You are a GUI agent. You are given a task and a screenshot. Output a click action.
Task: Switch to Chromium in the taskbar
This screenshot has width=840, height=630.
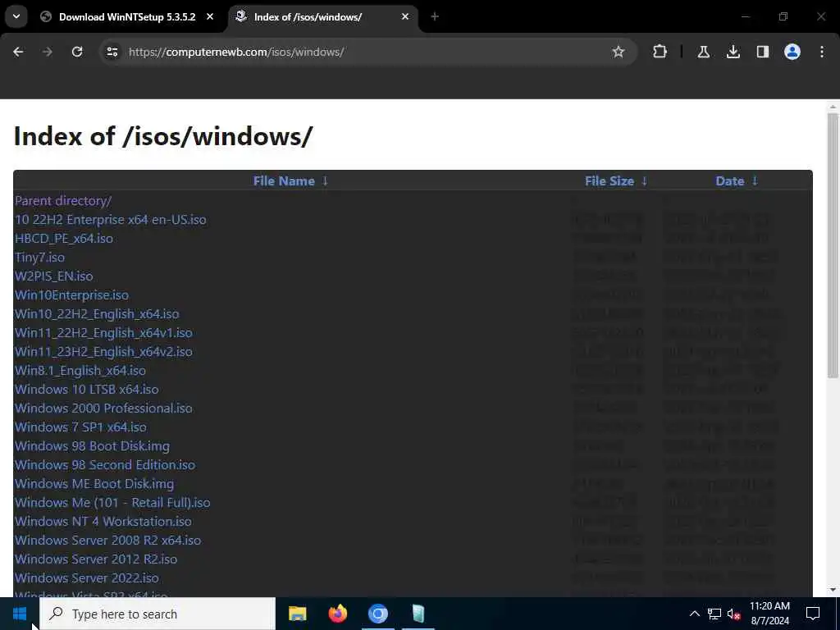(x=377, y=614)
